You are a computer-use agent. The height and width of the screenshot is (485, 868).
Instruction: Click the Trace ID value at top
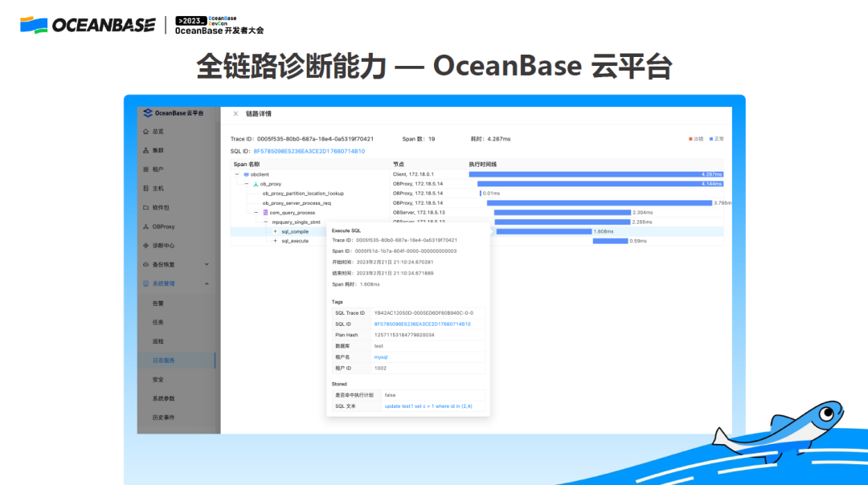coord(315,139)
